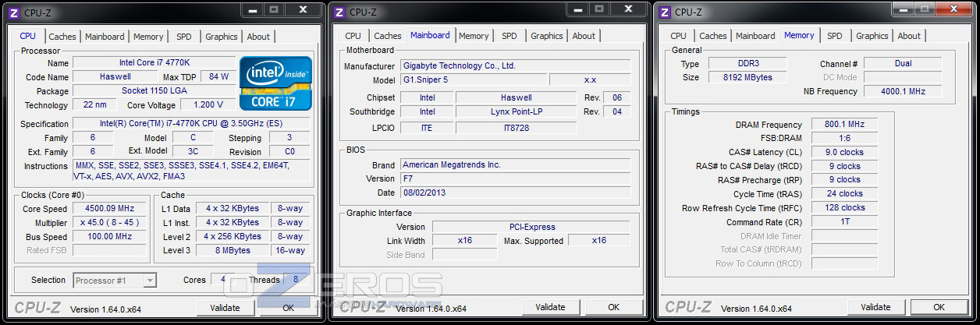The width and height of the screenshot is (980, 325).
Task: Click OK in the Mainboard window
Action: (613, 307)
